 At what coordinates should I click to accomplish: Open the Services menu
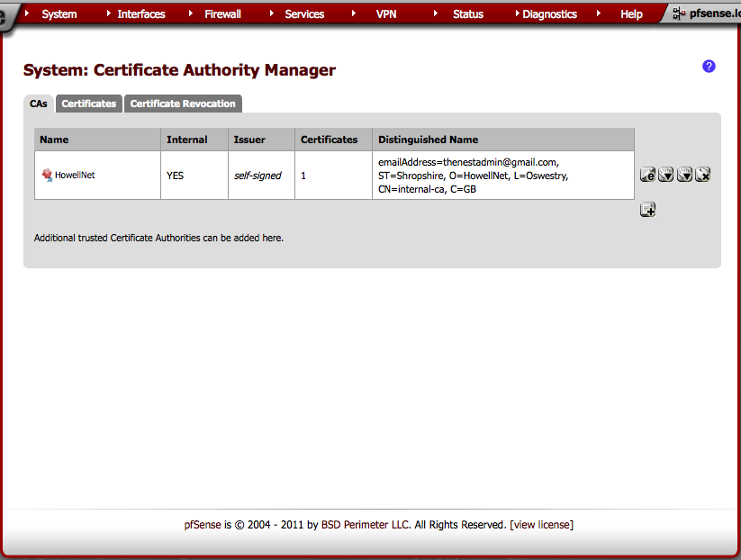tap(304, 14)
